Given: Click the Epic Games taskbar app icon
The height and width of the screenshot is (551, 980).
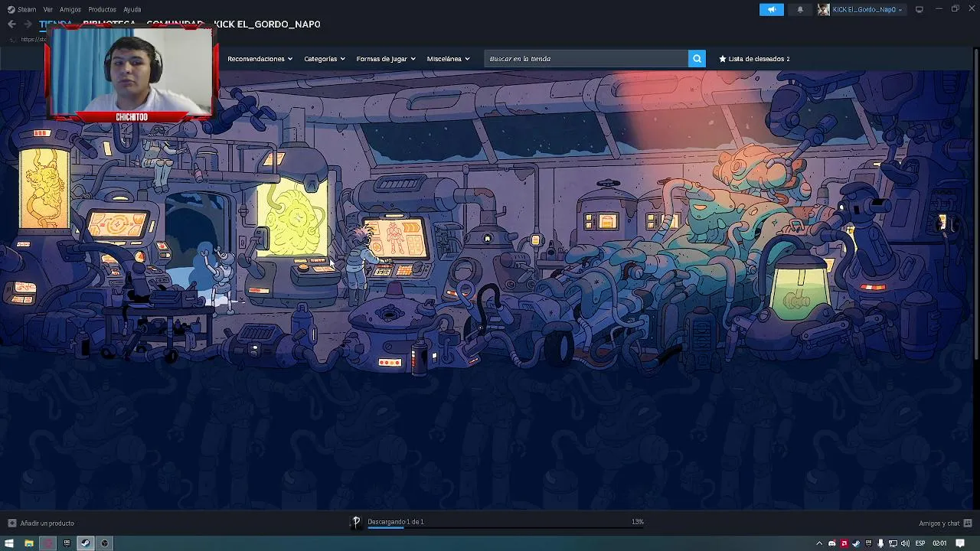Looking at the screenshot, I should (x=67, y=543).
